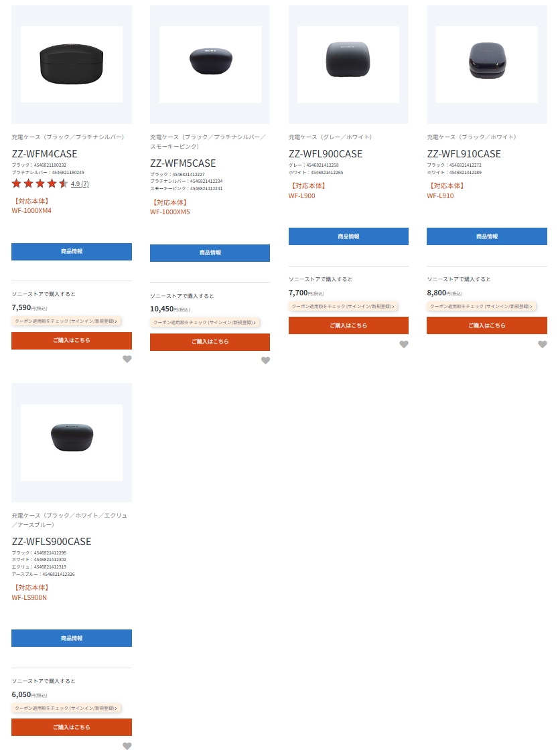Expand coupon check for ZZ-WFM4CASE
The width and height of the screenshot is (560, 754).
[x=66, y=321]
